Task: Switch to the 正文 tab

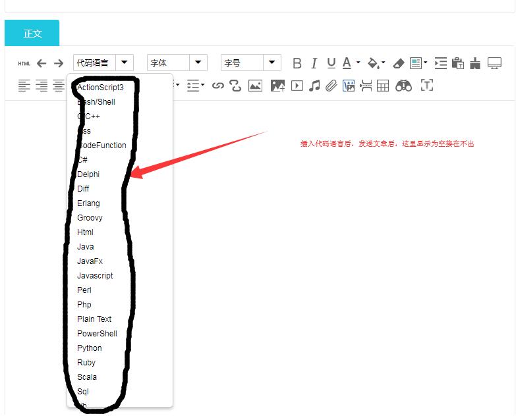Action: pyautogui.click(x=32, y=33)
